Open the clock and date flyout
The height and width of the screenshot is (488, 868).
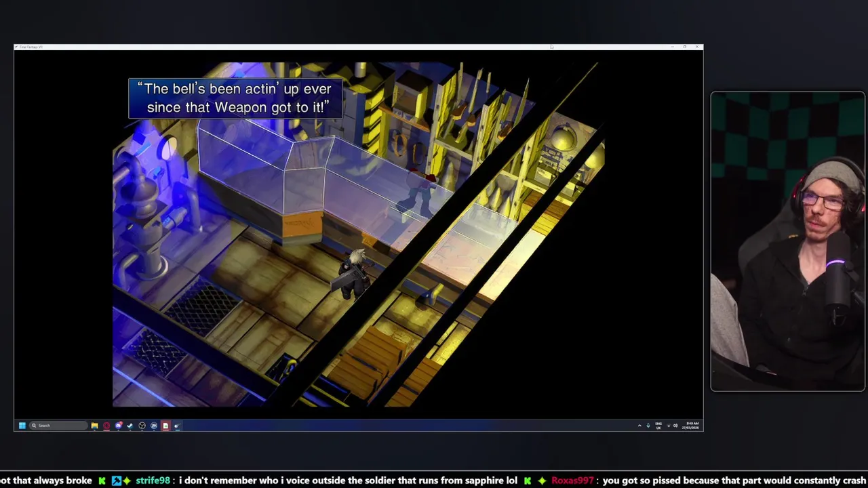[x=690, y=426]
